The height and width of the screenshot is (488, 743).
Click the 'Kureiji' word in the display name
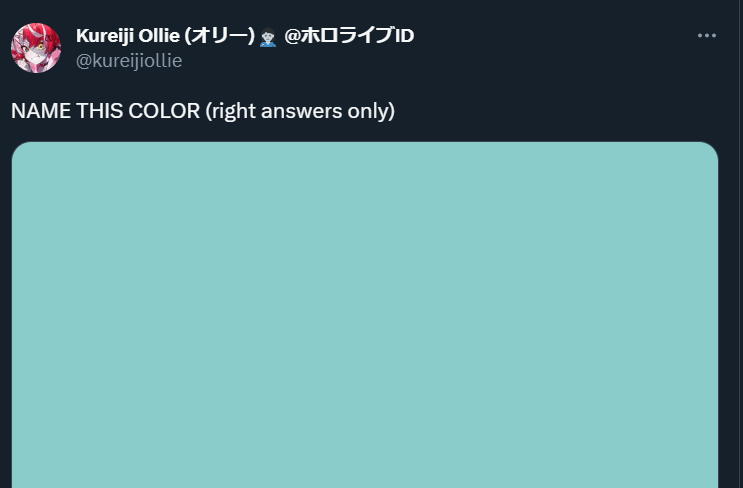pos(105,36)
